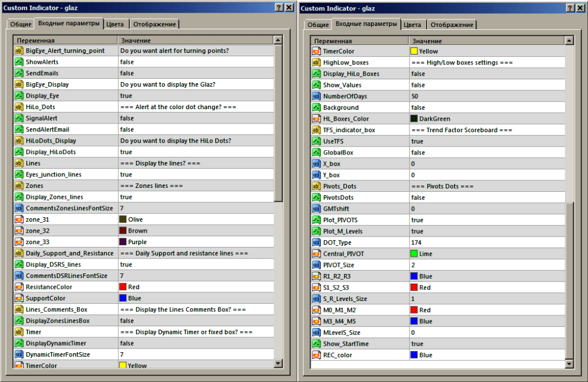Viewport: 588px width, 382px height.
Task: Click the integer icon beside NumberOfDays
Action: (316, 96)
